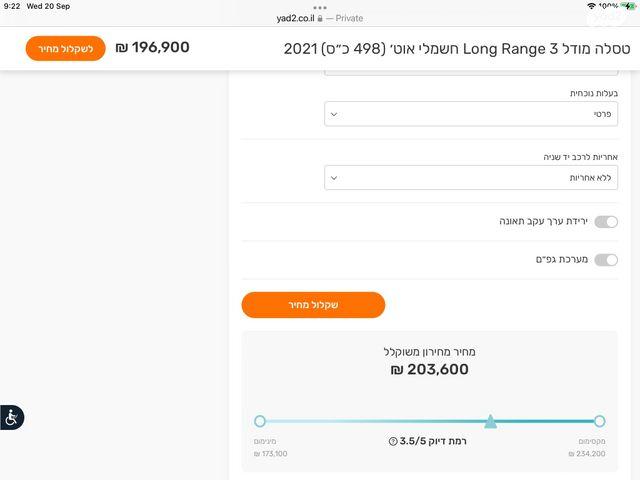Enable the LPG system switch (מערכת גפ״מ)
640x480 pixels.
[x=606, y=259]
